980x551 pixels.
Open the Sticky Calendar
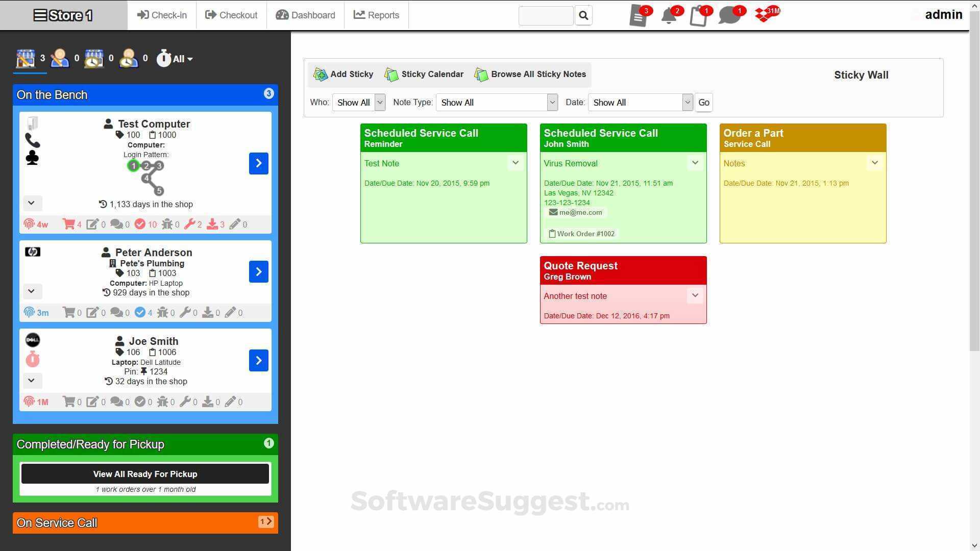(x=424, y=74)
